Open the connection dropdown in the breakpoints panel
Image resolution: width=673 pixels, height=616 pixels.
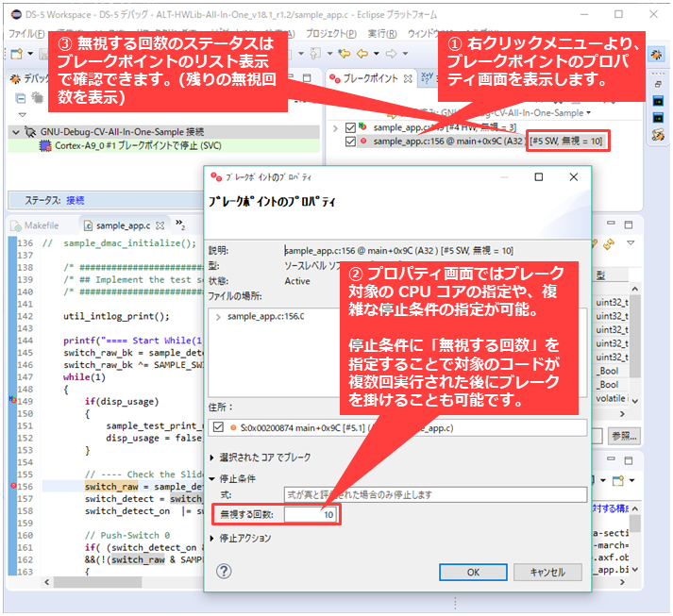[588, 113]
